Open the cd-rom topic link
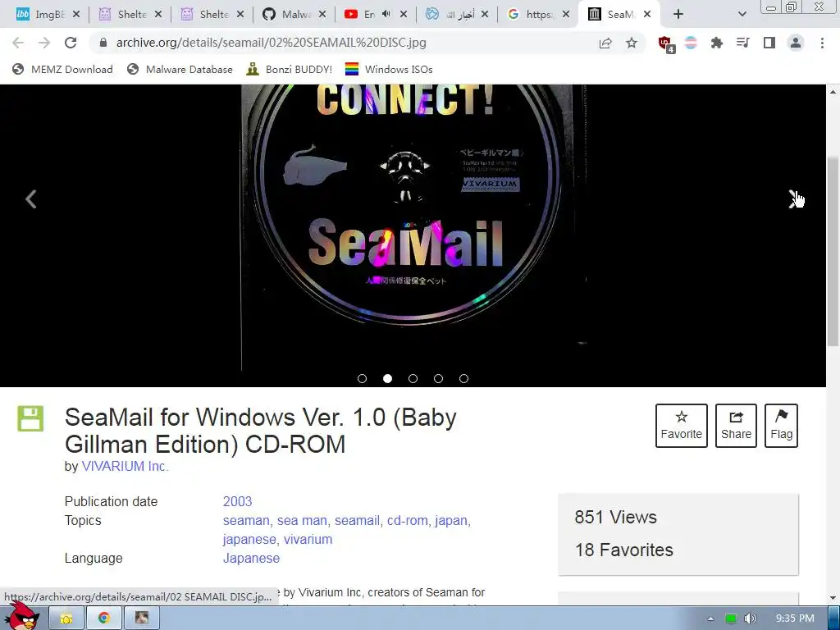 coord(407,520)
